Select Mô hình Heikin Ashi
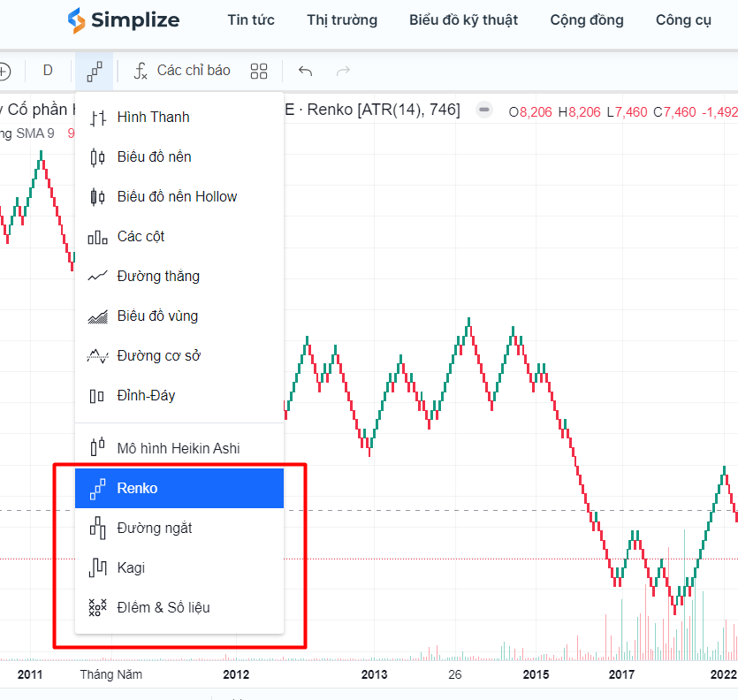The height and width of the screenshot is (700, 738). [178, 448]
